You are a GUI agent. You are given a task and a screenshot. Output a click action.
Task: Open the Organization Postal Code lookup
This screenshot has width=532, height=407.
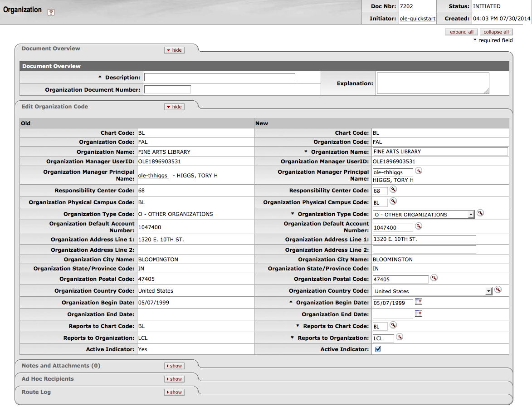coord(434,278)
